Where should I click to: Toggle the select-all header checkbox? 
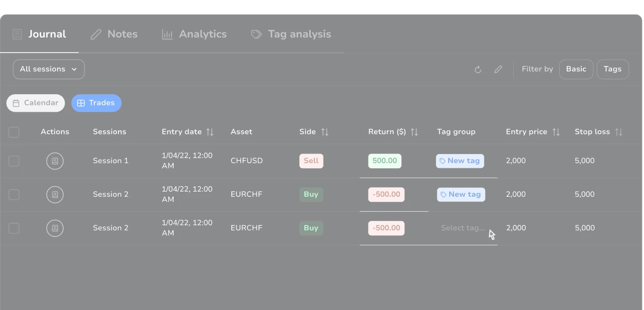(14, 132)
